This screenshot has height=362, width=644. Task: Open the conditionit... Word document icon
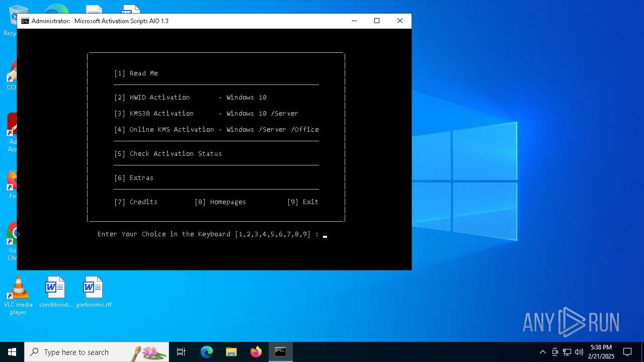[x=56, y=292]
